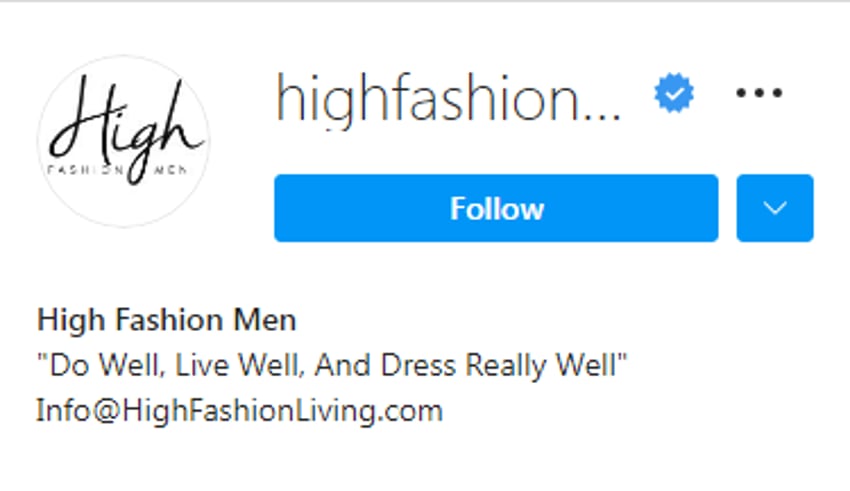Click the middle dot of the options ellipsis
Image resolution: width=850 pixels, height=491 pixels.
(x=759, y=93)
